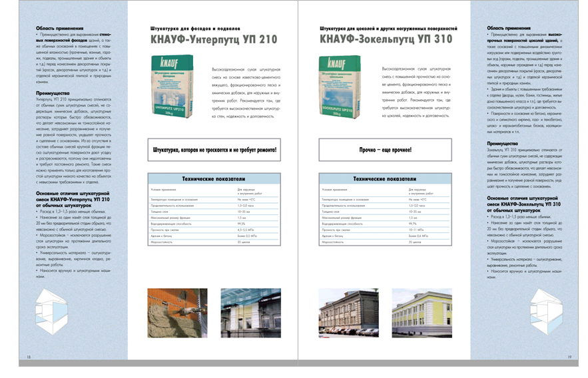Click the Sockelputz UP310 Knauf bag image
588x378 pixels.
point(340,86)
